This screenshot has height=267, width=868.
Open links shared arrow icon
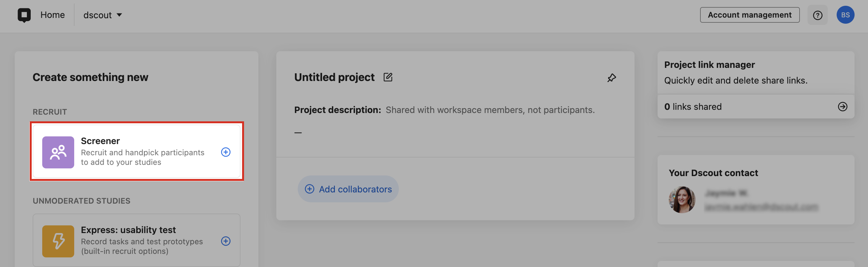842,107
